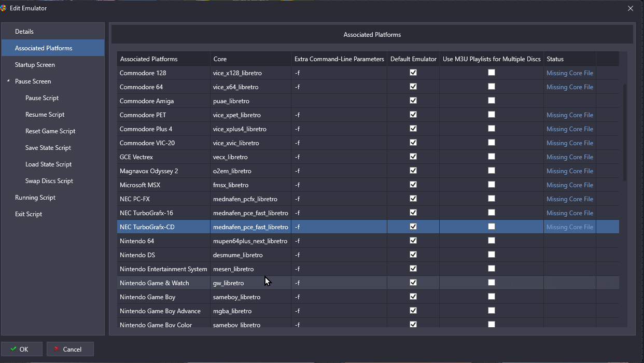The image size is (644, 363).
Task: Select the fmsx_libretro core cell
Action: [x=250, y=185]
